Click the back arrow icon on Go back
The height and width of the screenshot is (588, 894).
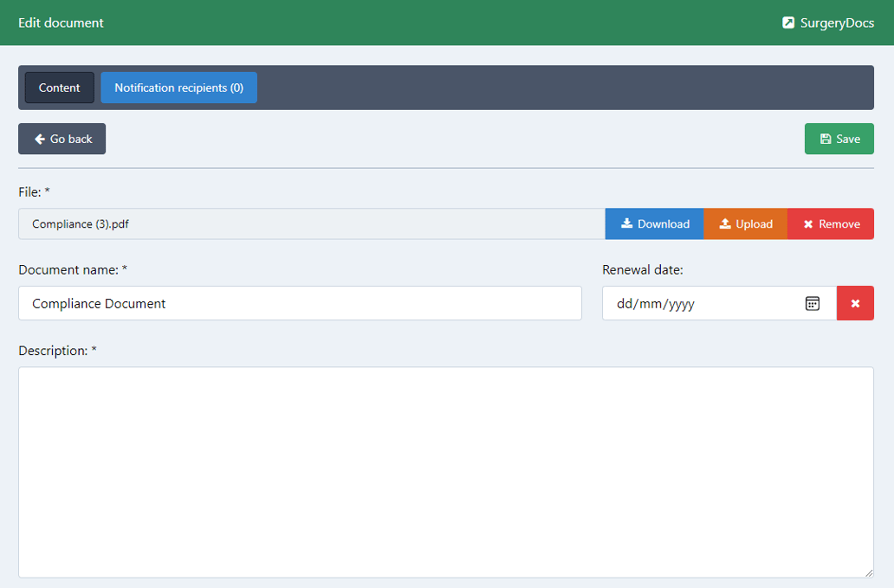pos(39,139)
